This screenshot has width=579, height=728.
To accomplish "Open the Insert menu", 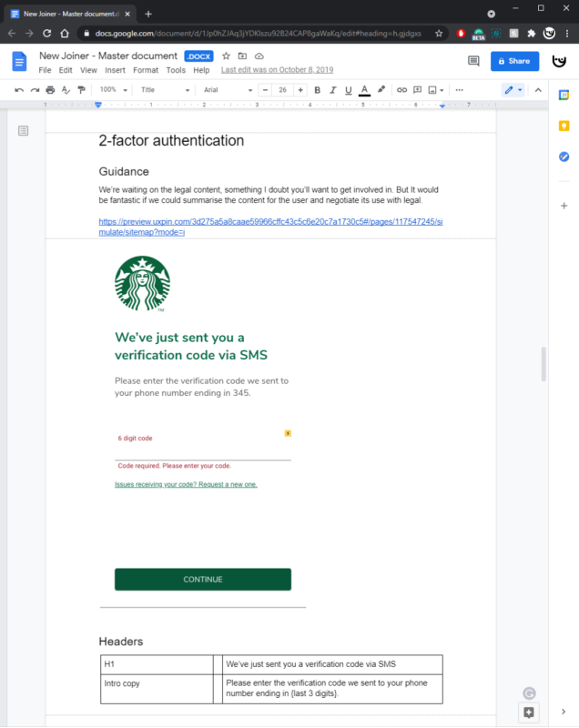I will [x=115, y=70].
